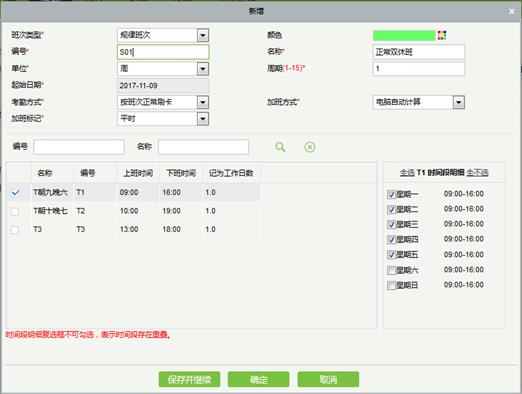Open the color palette picker icon

coord(442,35)
